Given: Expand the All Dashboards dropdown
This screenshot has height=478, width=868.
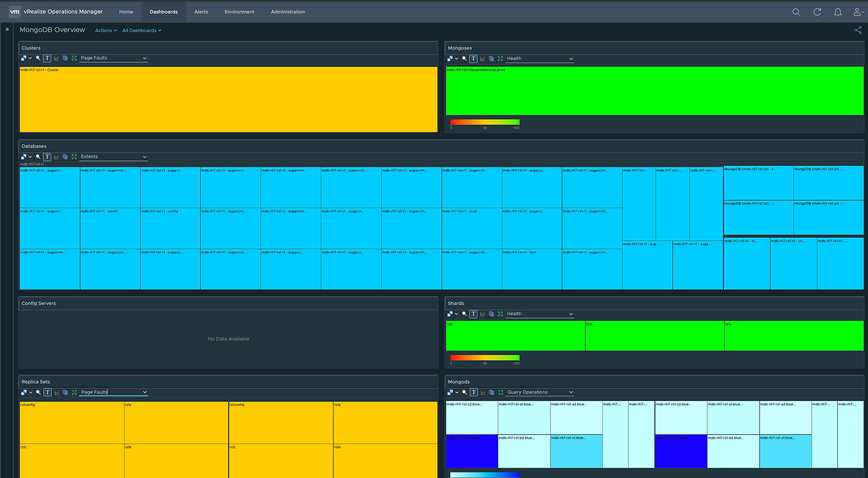Looking at the screenshot, I should coord(142,31).
